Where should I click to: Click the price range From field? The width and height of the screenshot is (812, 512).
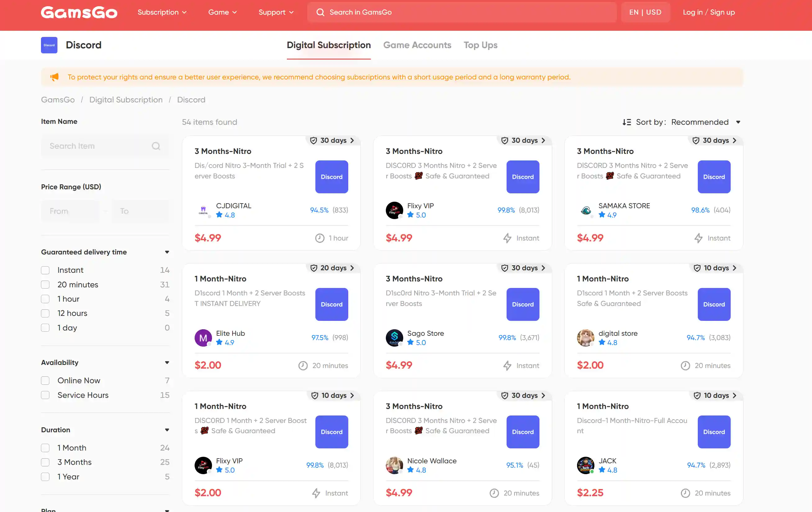[70, 211]
